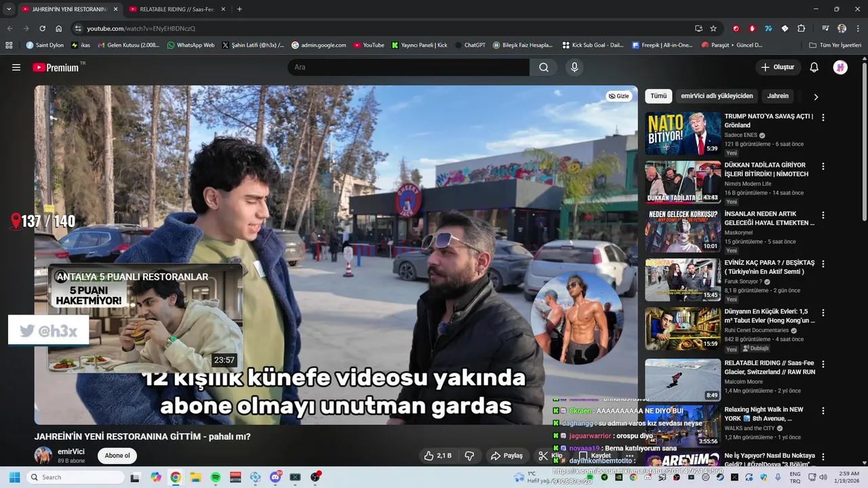Open TRUMP NATO'YA SAVAŞ AÇTI thumbnail

pyautogui.click(x=683, y=134)
